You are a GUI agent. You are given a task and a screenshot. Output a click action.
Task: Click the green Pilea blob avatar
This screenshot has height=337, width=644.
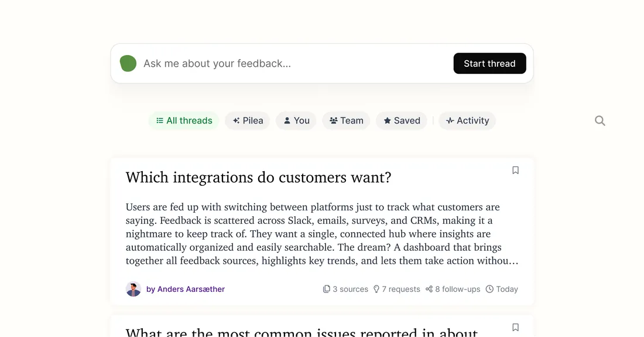pos(128,63)
